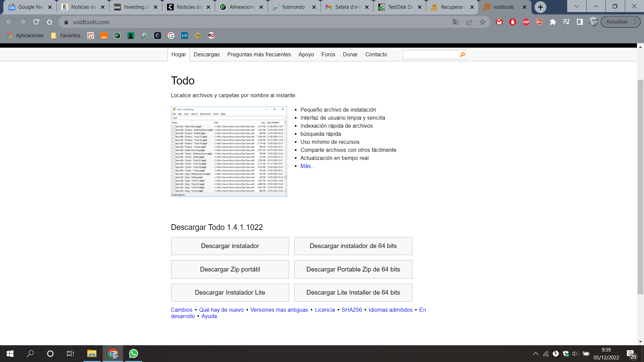Reload the voidtools page
Viewport: 644px width, 362px height.
click(x=36, y=22)
